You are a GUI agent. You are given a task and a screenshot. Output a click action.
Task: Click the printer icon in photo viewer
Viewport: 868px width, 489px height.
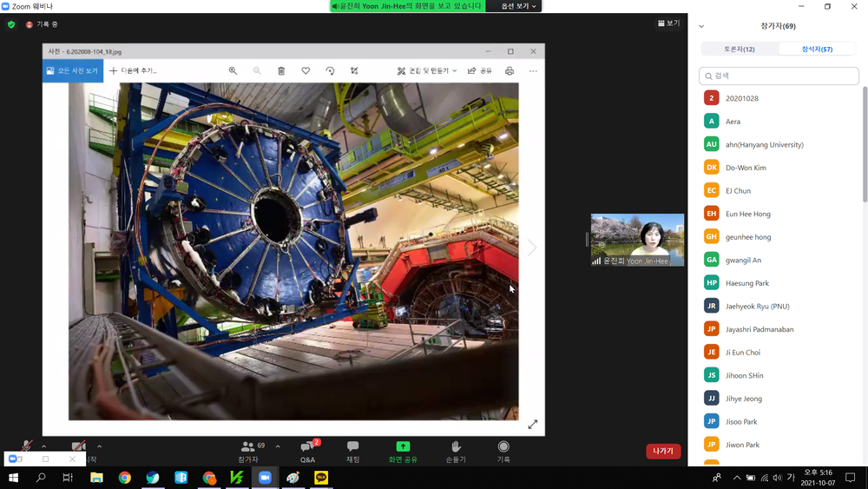coord(510,71)
